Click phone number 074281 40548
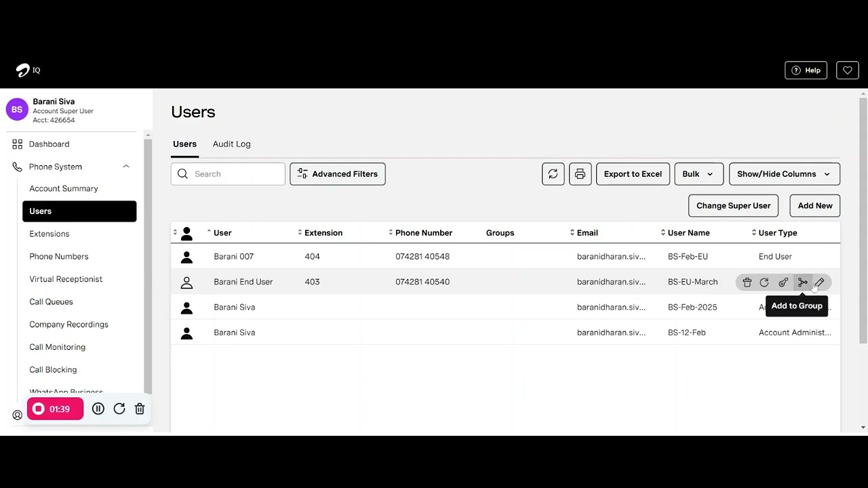Image resolution: width=868 pixels, height=488 pixels. [422, 257]
